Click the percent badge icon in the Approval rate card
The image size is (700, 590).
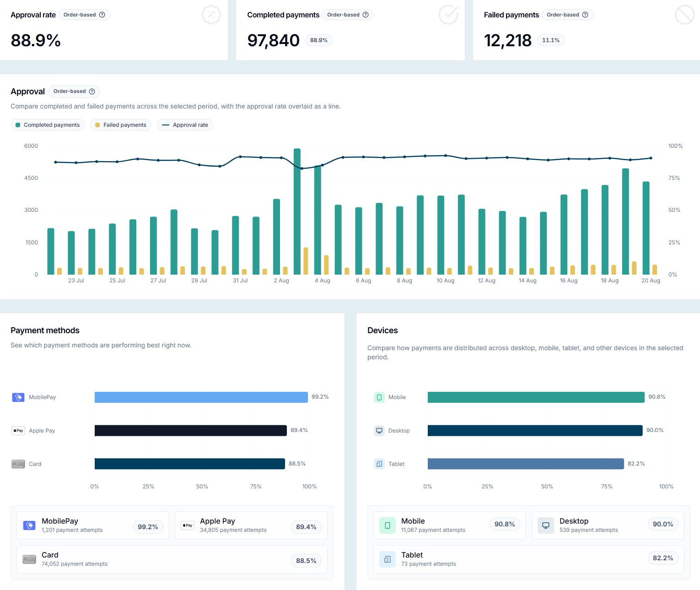click(211, 15)
